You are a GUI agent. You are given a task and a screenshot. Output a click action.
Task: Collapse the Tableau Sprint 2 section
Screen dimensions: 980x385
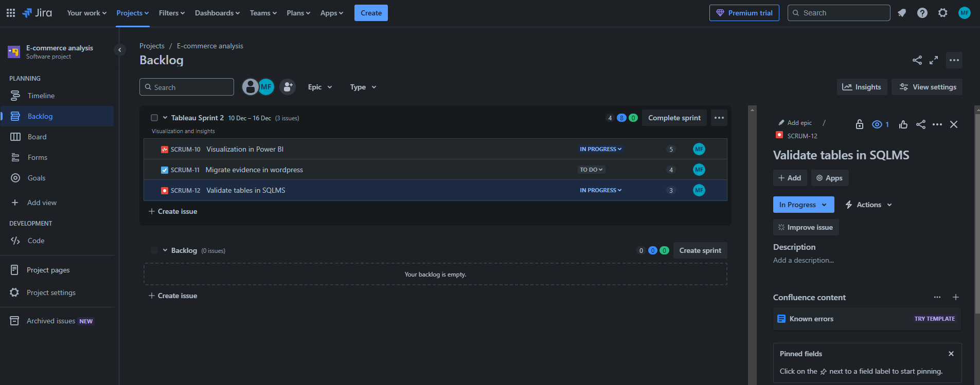tap(165, 118)
